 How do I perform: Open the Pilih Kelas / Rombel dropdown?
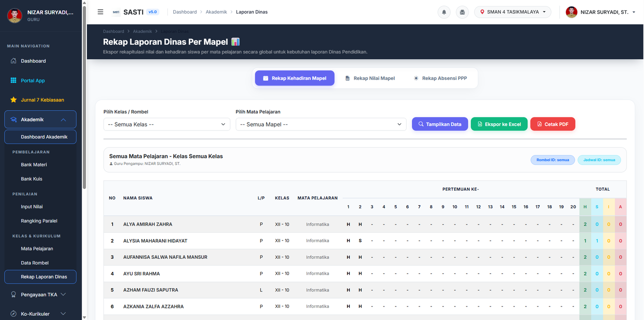[167, 124]
